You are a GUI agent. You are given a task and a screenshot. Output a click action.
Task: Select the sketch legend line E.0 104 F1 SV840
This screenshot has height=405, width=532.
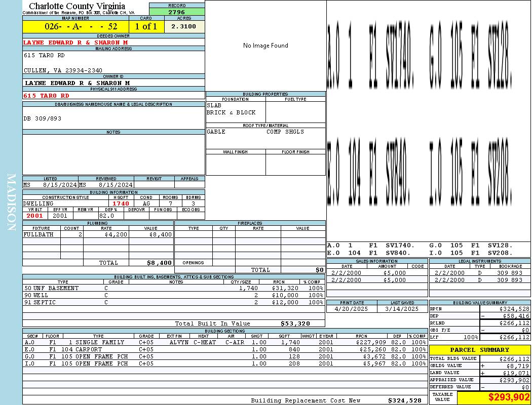(369, 253)
